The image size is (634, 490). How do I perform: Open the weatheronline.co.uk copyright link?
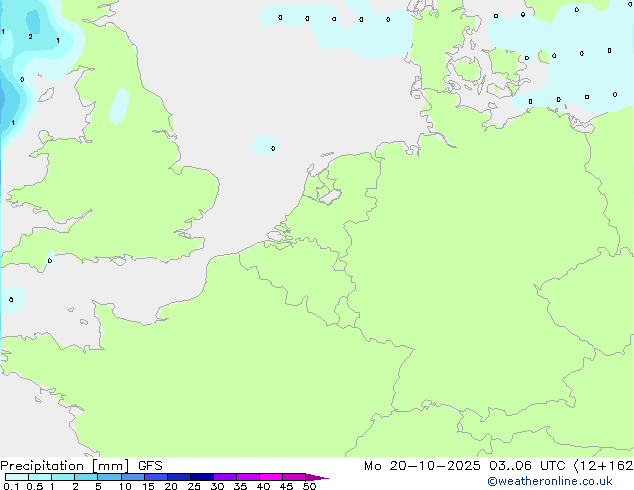550,481
